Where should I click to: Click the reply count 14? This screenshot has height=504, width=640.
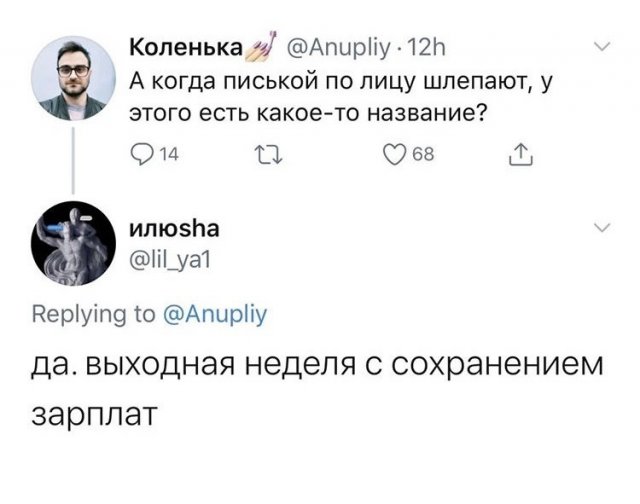click(165, 154)
